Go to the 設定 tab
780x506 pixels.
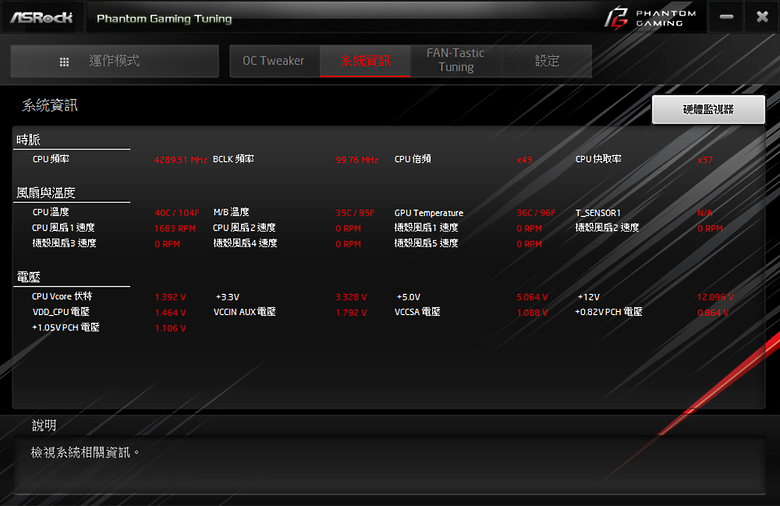(x=547, y=61)
